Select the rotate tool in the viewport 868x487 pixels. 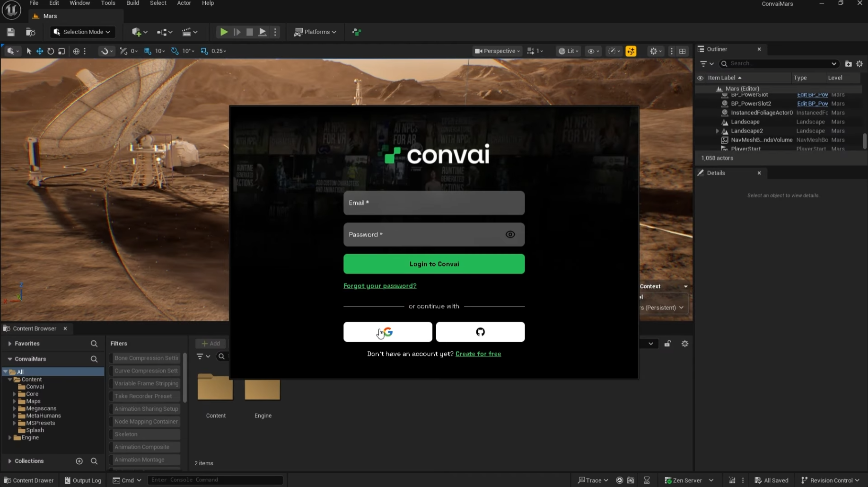(x=51, y=51)
